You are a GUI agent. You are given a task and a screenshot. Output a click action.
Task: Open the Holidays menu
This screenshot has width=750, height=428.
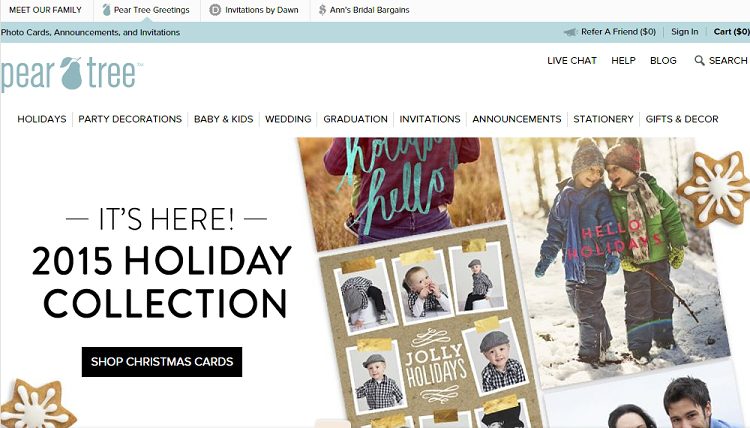click(x=42, y=119)
